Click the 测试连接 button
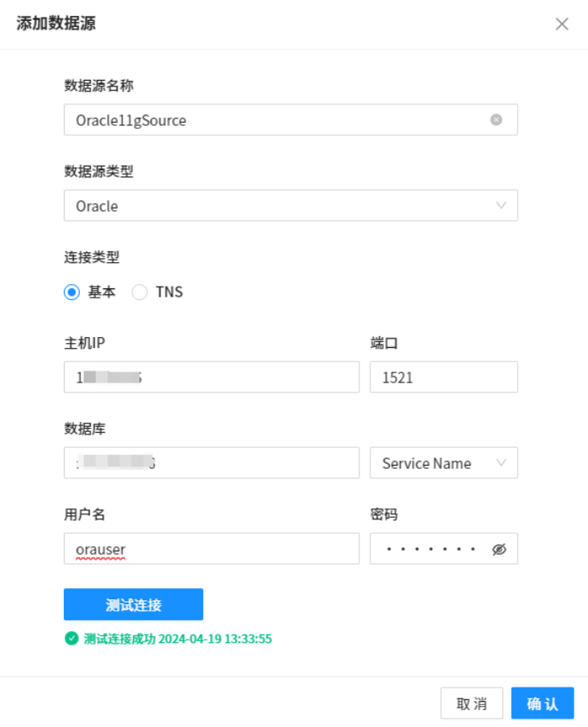The image size is (588, 727). tap(134, 604)
